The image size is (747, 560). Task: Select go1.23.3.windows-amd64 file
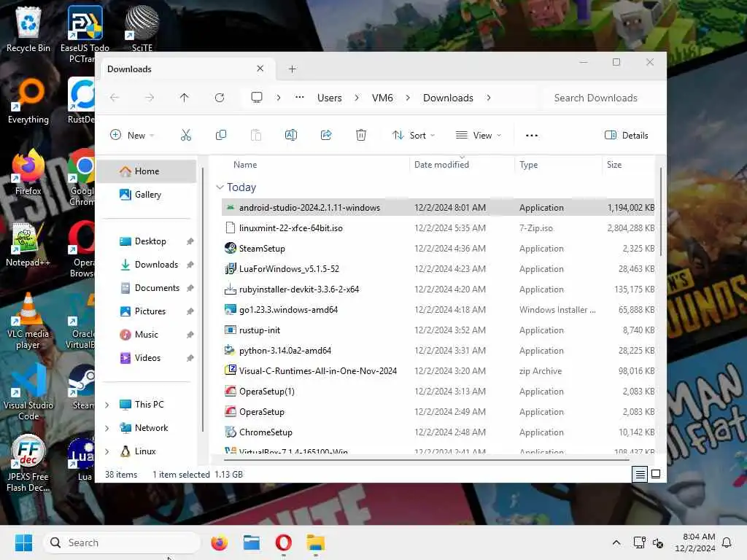point(438,309)
